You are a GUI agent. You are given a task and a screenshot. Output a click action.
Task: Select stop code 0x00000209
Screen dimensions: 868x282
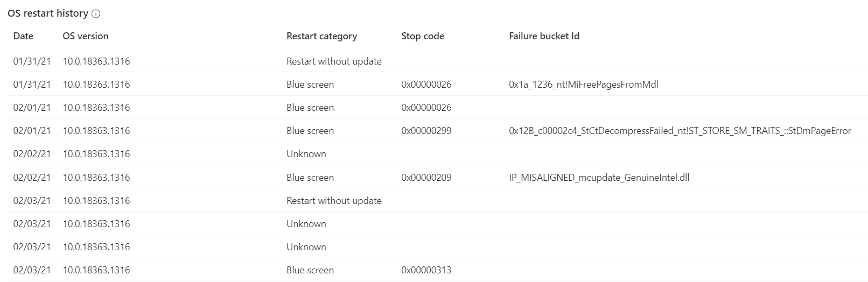coord(426,178)
